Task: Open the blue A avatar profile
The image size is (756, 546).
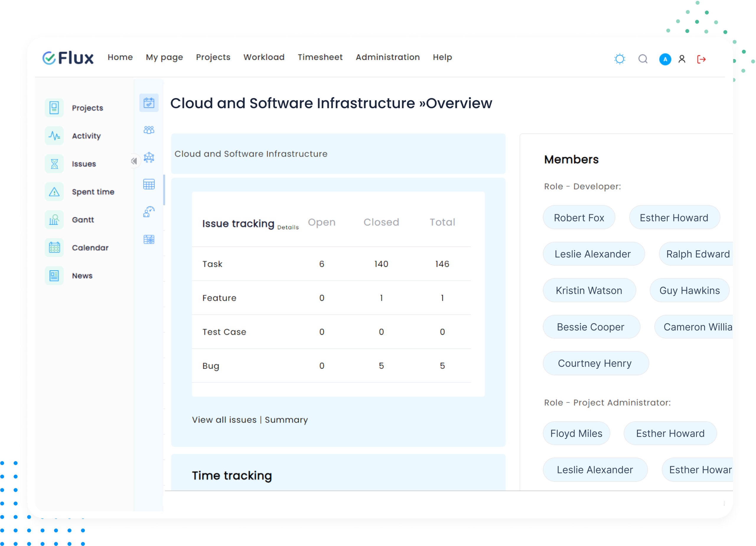Action: click(665, 59)
